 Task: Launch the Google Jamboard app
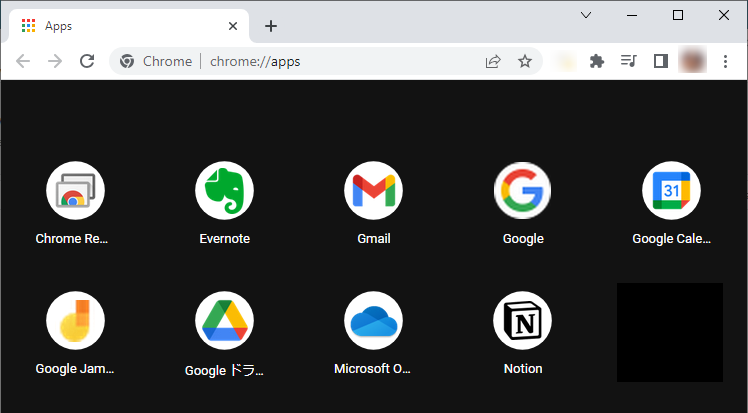(x=75, y=320)
